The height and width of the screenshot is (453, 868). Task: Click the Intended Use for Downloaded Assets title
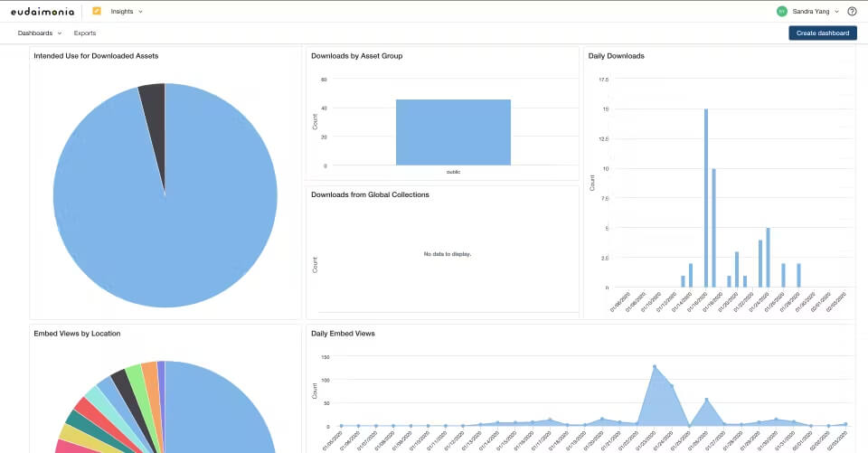pyautogui.click(x=96, y=56)
